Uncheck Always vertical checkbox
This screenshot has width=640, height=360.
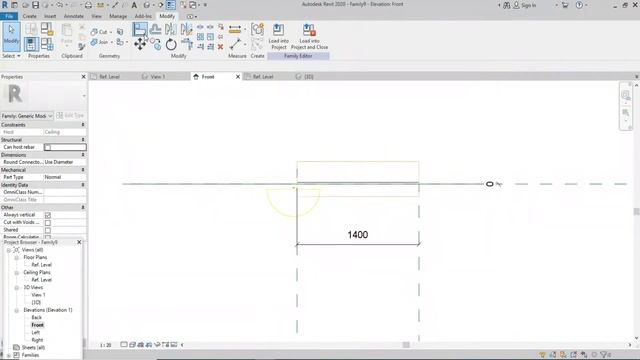pyautogui.click(x=48, y=215)
